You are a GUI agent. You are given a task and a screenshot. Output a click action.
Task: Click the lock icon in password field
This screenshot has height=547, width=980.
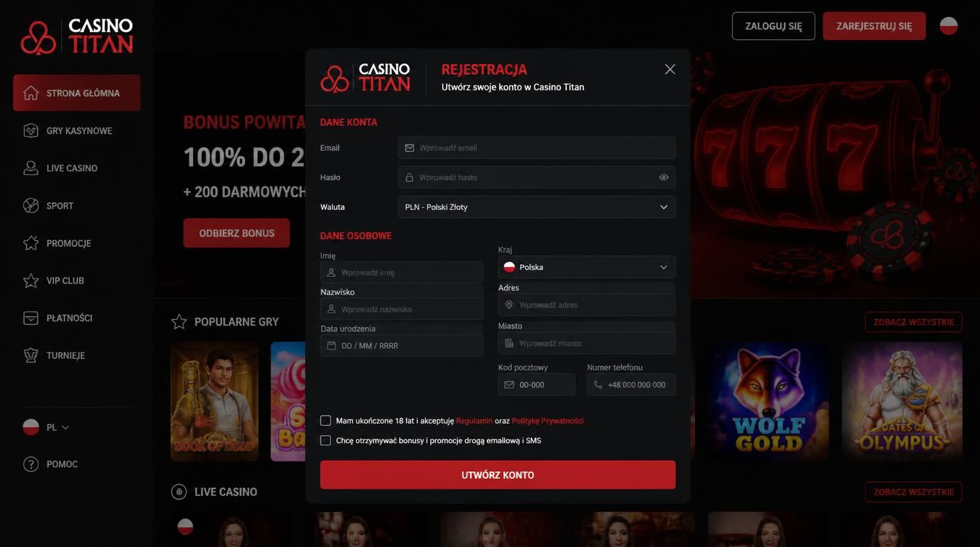[410, 177]
